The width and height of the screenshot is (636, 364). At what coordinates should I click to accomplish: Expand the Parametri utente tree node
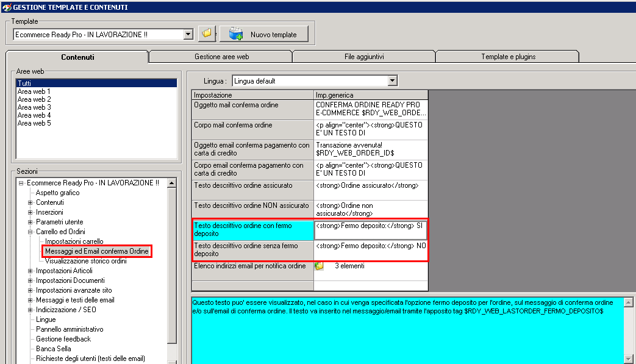coord(30,222)
